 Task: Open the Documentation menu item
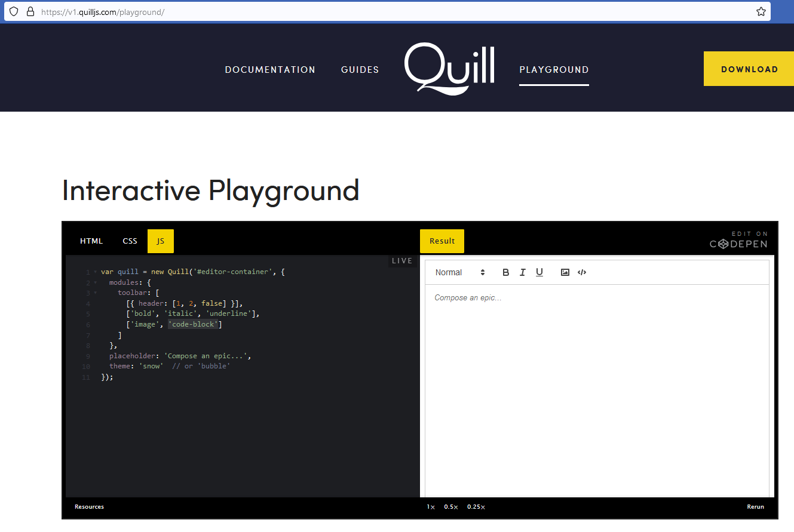270,70
